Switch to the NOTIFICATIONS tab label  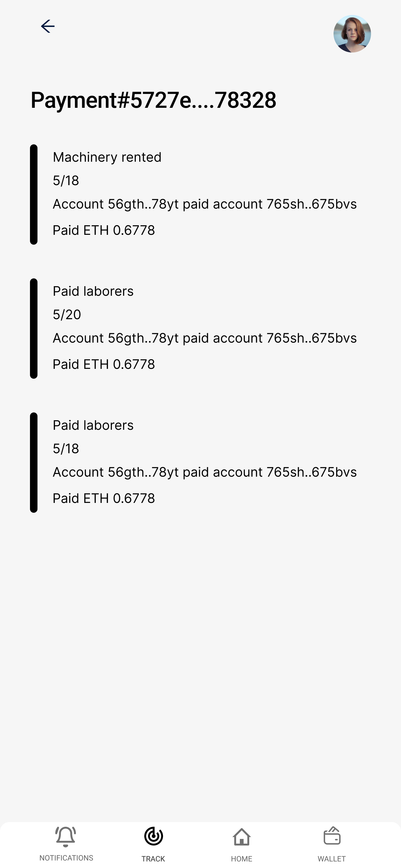[66, 858]
